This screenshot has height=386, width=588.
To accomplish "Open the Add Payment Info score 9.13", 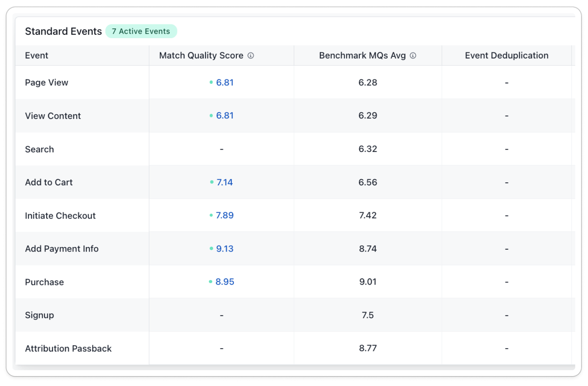I will [x=225, y=249].
